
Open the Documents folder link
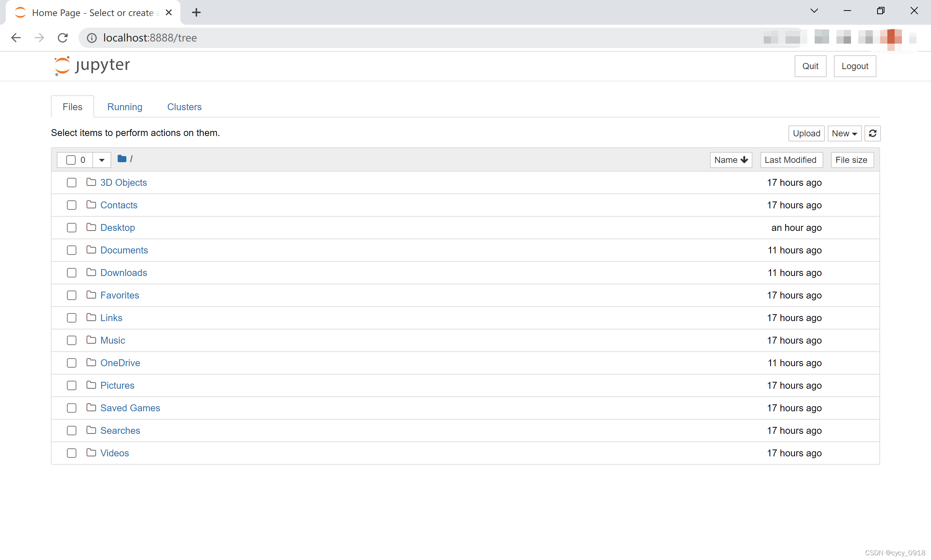coord(124,250)
